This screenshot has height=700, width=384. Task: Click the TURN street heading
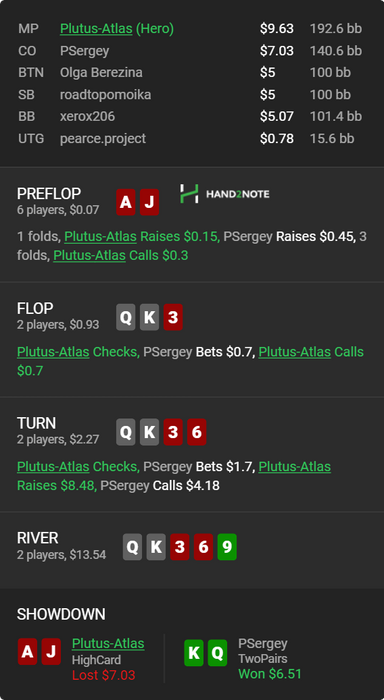(x=37, y=423)
